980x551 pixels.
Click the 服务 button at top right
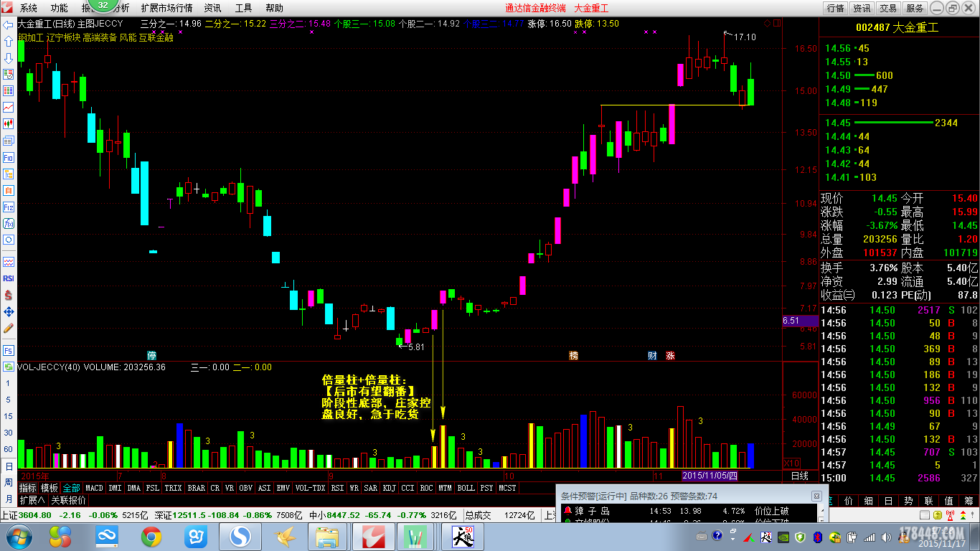tap(915, 8)
